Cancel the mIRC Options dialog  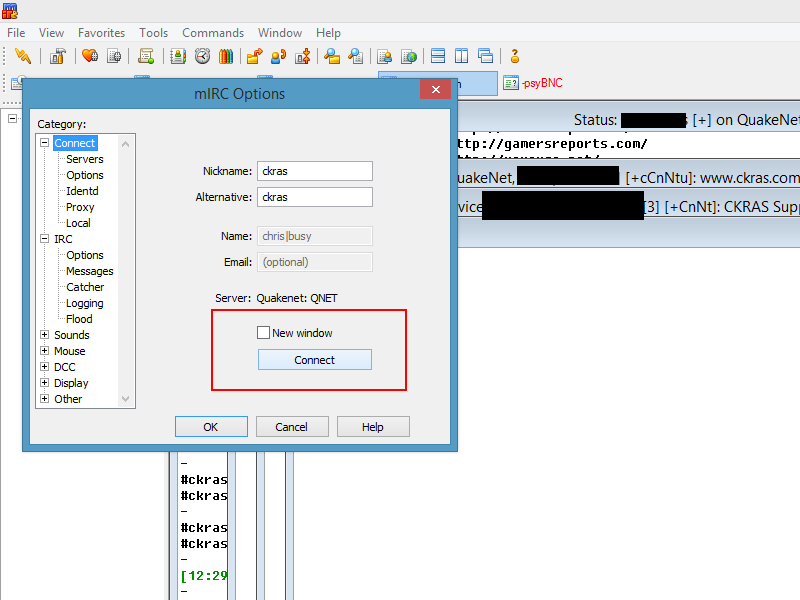pyautogui.click(x=292, y=427)
